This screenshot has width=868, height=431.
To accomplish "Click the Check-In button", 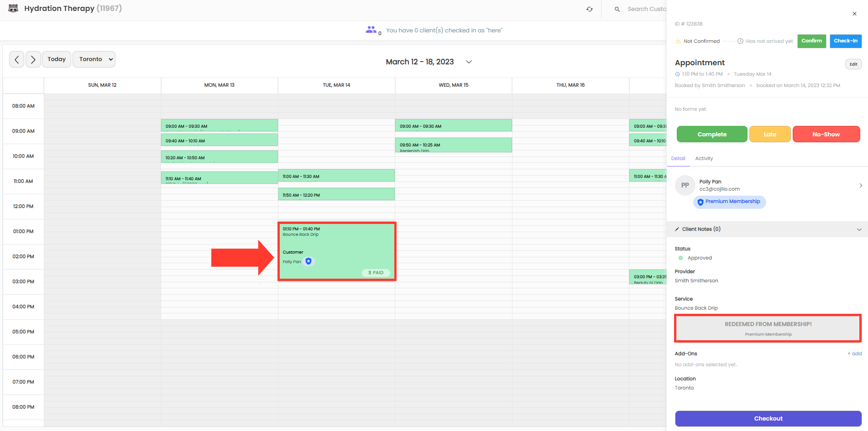I will pyautogui.click(x=845, y=41).
